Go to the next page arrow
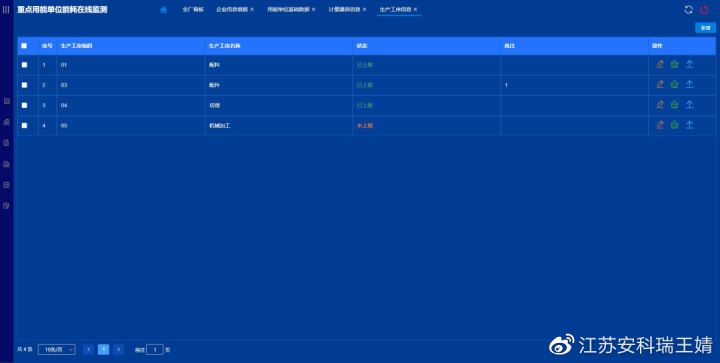This screenshot has width=720, height=363. pos(118,350)
